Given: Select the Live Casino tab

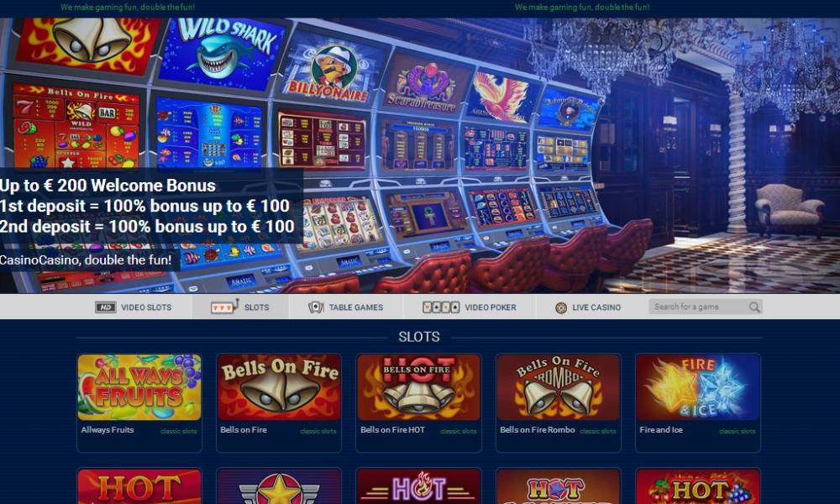Looking at the screenshot, I should 588,307.
